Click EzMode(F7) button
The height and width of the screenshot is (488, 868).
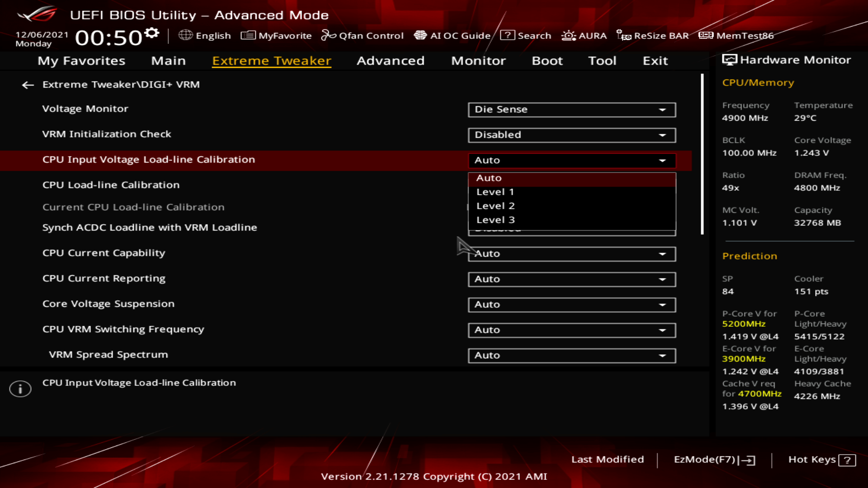[x=714, y=460]
